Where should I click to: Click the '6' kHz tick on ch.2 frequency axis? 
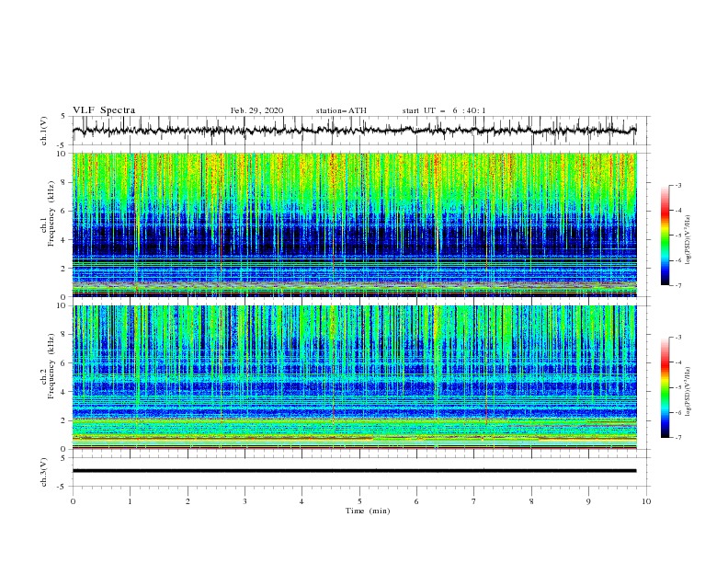63,363
